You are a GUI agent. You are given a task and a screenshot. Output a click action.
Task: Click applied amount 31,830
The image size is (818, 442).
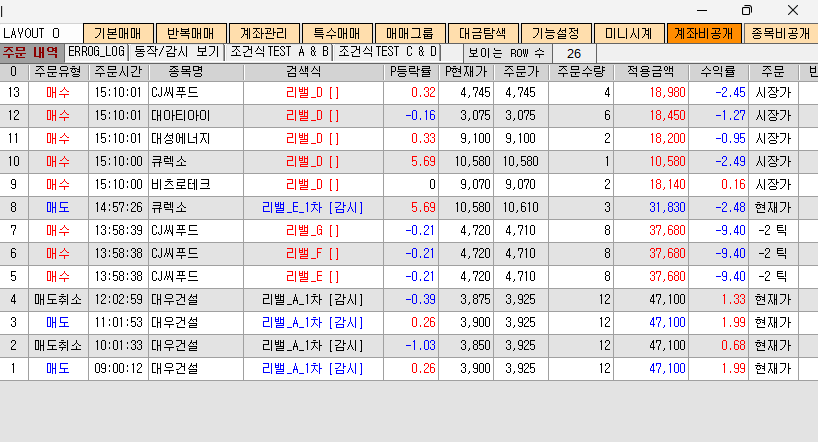pyautogui.click(x=667, y=208)
